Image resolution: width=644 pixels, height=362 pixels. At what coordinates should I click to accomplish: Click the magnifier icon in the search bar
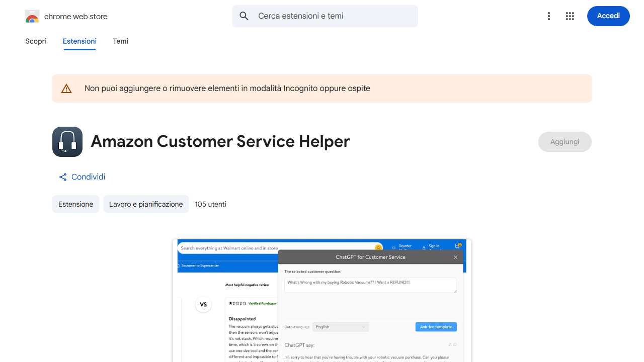[244, 16]
